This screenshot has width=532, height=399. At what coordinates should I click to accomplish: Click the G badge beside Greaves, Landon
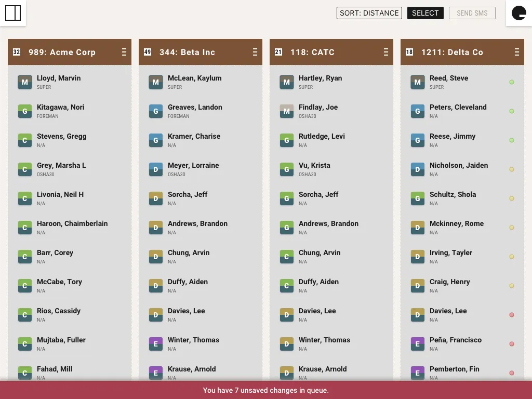(x=156, y=111)
